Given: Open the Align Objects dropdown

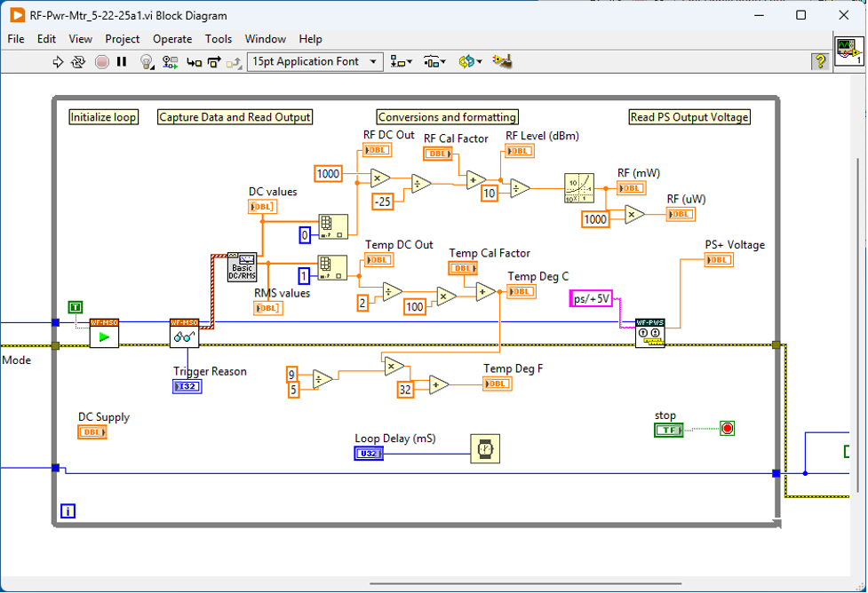Looking at the screenshot, I should (402, 62).
